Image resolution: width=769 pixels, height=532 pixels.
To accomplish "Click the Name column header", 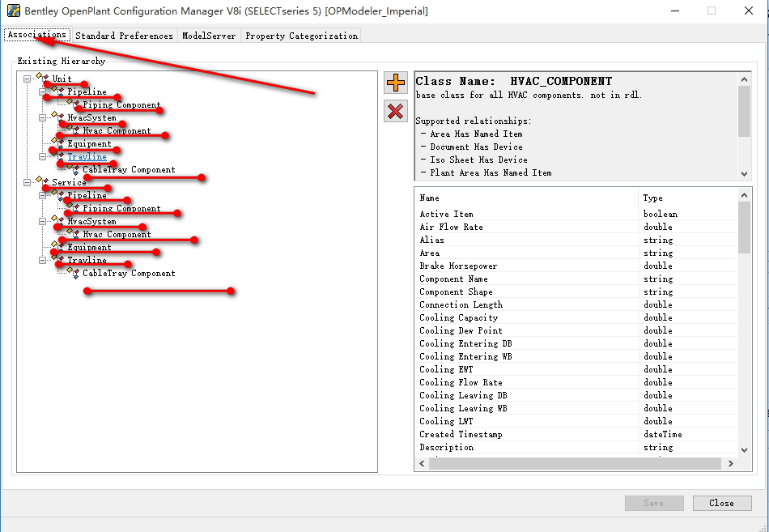I will click(x=527, y=198).
